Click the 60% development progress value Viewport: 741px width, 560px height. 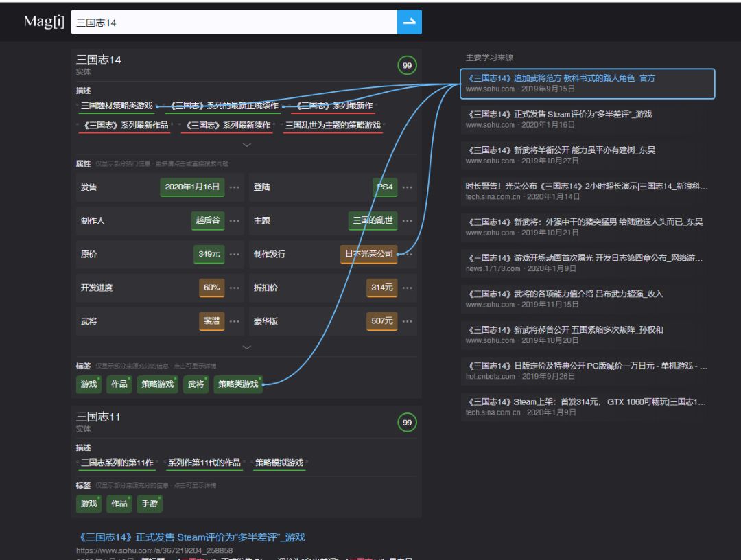[212, 288]
